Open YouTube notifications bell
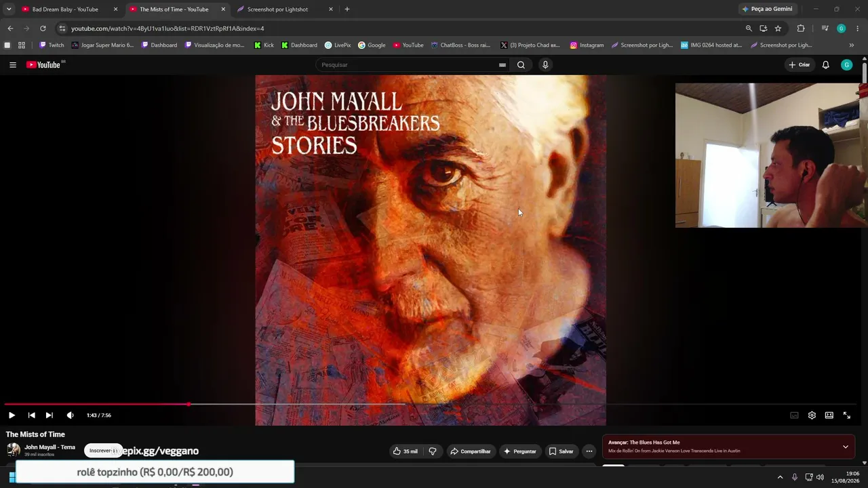The width and height of the screenshot is (868, 488). pos(825,65)
